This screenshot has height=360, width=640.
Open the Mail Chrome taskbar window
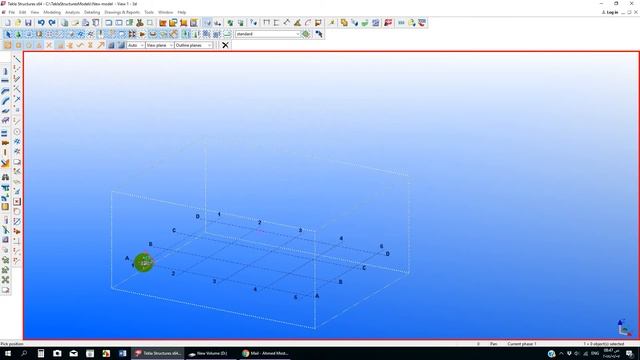tap(265, 353)
